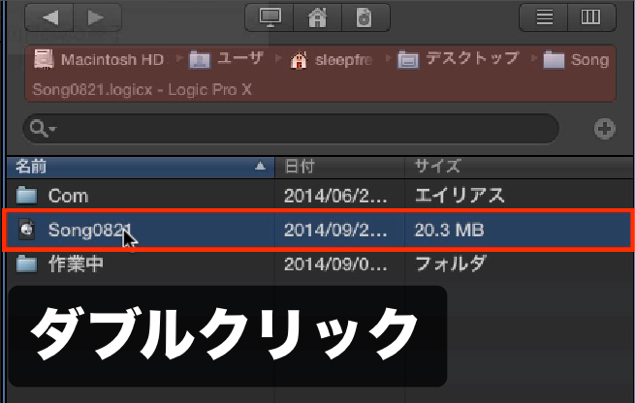Click the Com folder icon
Image resolution: width=635 pixels, height=403 pixels.
point(26,195)
